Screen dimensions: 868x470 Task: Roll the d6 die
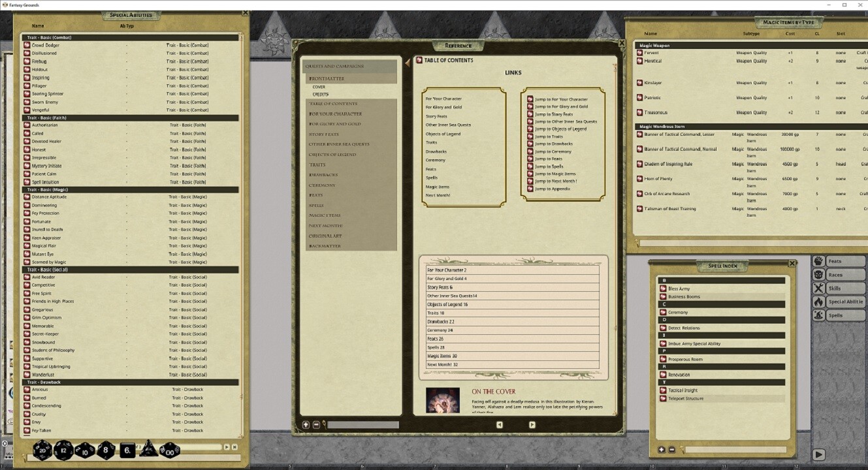pos(127,450)
